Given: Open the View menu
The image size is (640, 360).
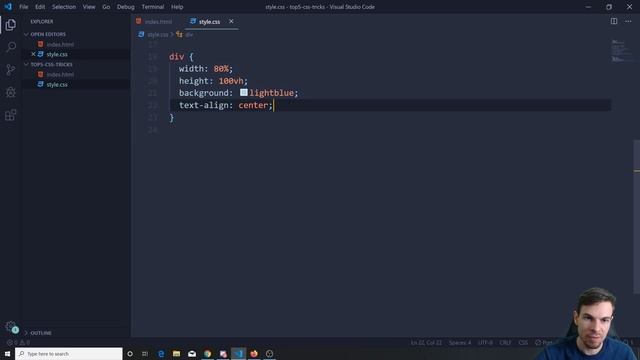Looking at the screenshot, I should coord(89,7).
